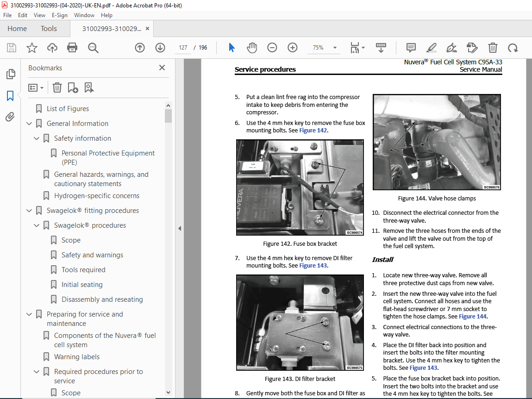Collapse General Information bookmark
The width and height of the screenshot is (532, 399).
click(29, 124)
